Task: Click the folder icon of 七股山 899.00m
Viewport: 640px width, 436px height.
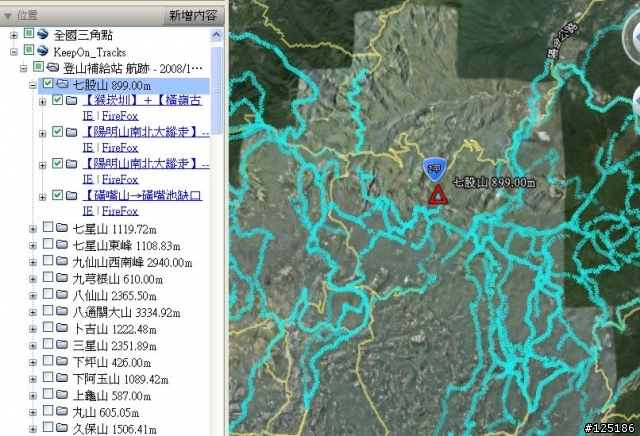Action: pos(62,84)
